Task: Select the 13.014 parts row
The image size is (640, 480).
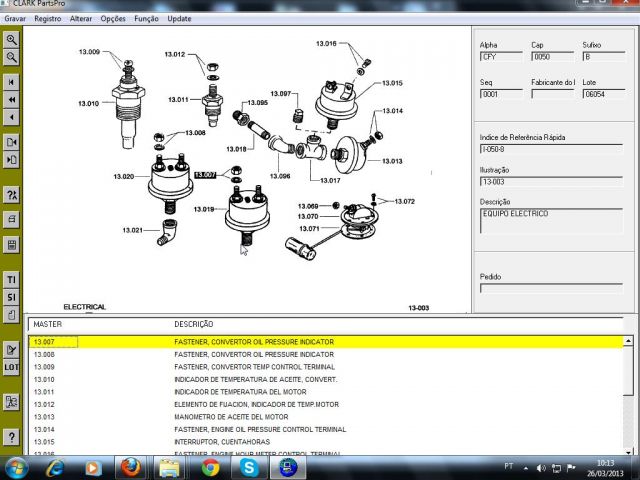Action: [325, 430]
